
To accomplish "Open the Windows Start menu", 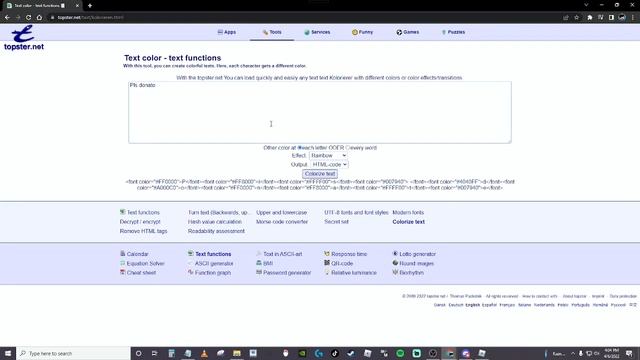I will coord(8,353).
